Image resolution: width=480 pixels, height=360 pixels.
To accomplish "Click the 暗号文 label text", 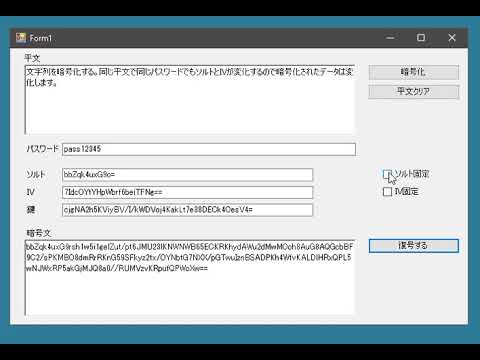I will [39, 233].
